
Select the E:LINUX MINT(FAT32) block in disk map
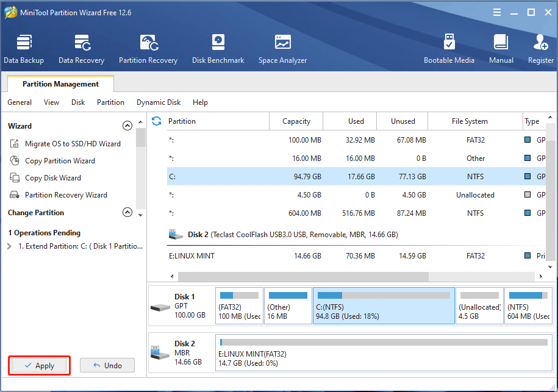coord(384,353)
